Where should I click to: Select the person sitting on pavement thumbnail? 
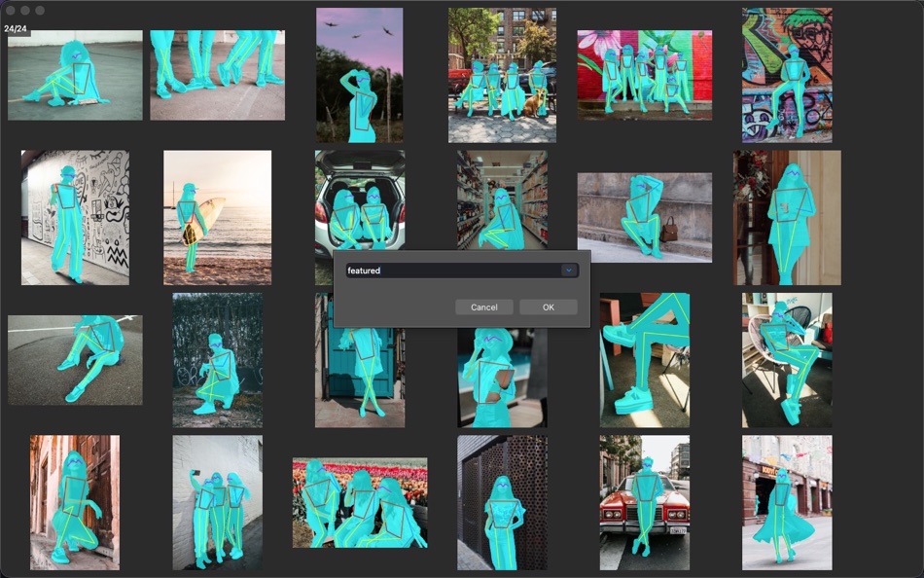[75, 76]
